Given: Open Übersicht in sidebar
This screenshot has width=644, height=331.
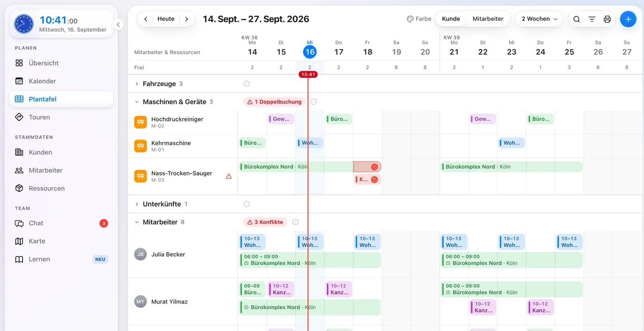Looking at the screenshot, I should 62,63.
